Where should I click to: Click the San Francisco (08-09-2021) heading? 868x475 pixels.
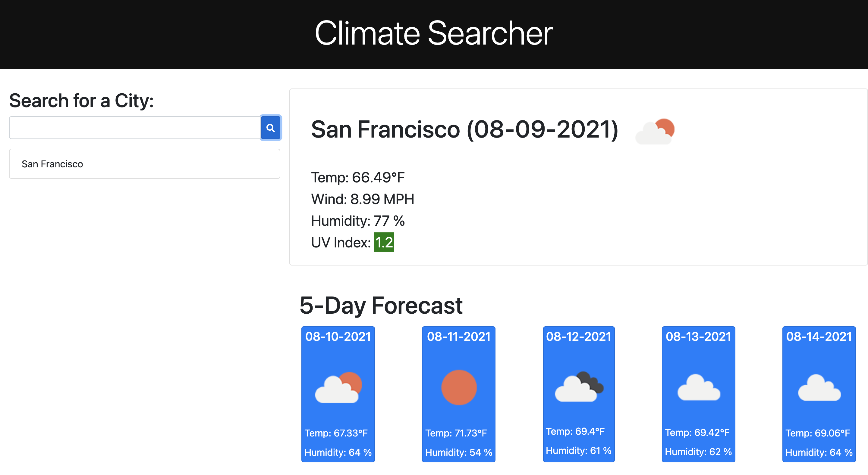[x=464, y=130]
